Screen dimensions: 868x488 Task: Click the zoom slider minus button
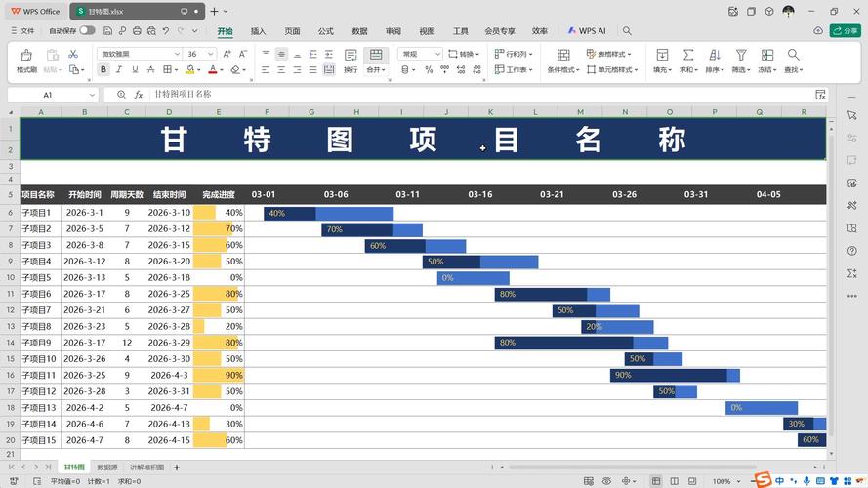[x=752, y=481]
